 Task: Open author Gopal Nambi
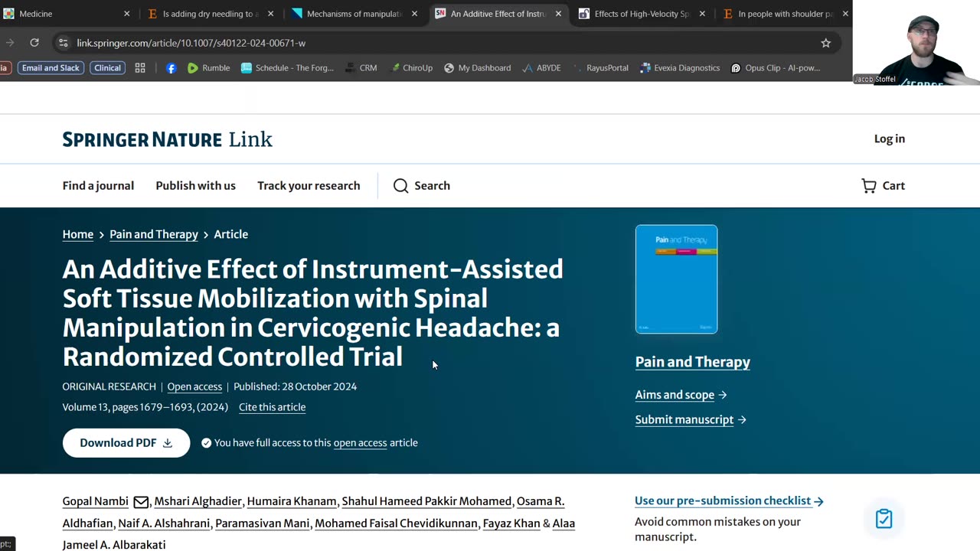(95, 501)
